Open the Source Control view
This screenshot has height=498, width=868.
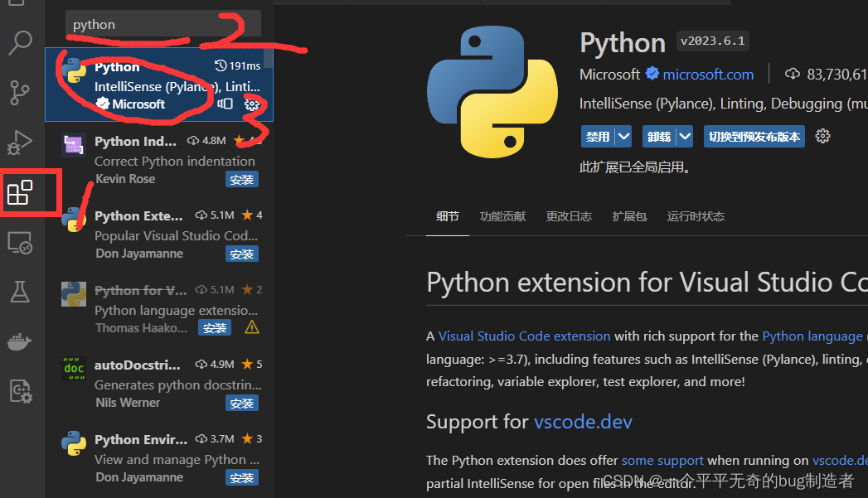[20, 93]
